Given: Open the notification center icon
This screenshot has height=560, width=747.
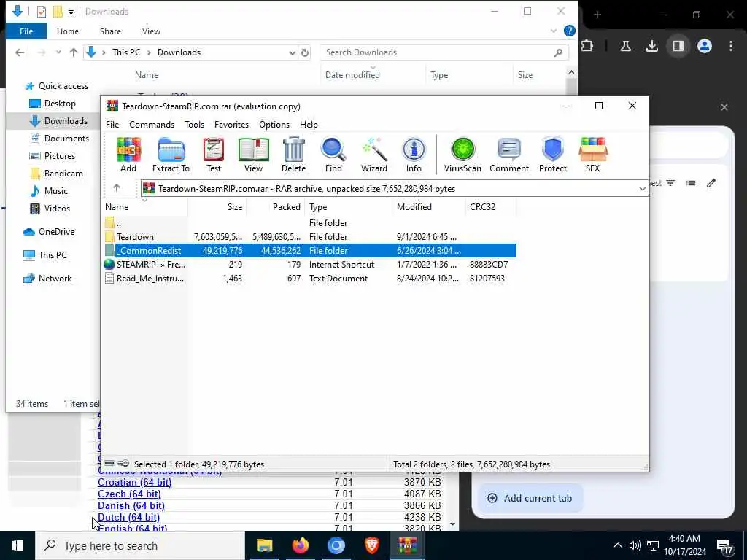Looking at the screenshot, I should (x=724, y=546).
